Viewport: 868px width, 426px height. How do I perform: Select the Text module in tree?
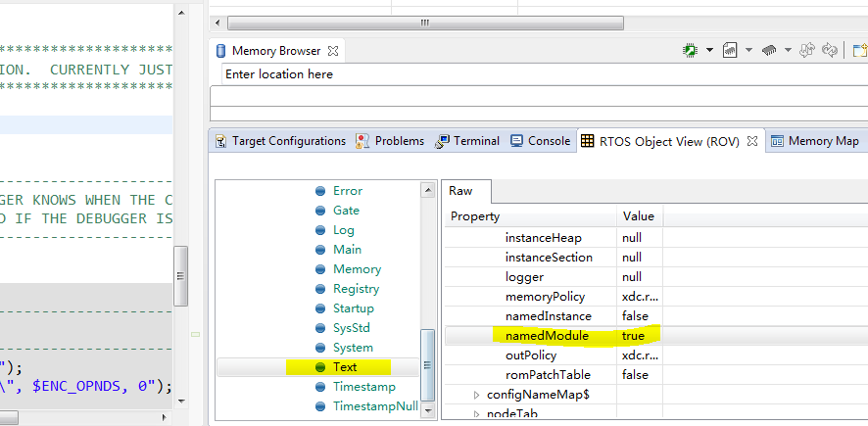(x=345, y=367)
